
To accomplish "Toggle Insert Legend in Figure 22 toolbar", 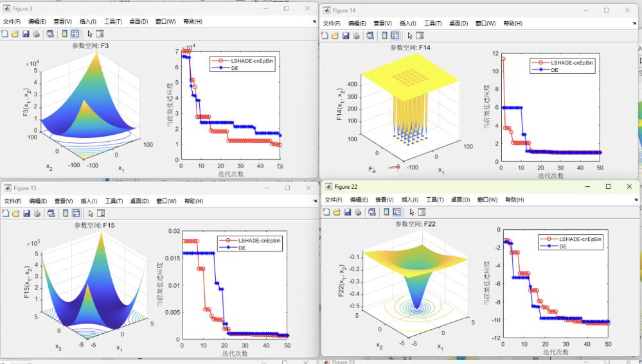I will (397, 212).
